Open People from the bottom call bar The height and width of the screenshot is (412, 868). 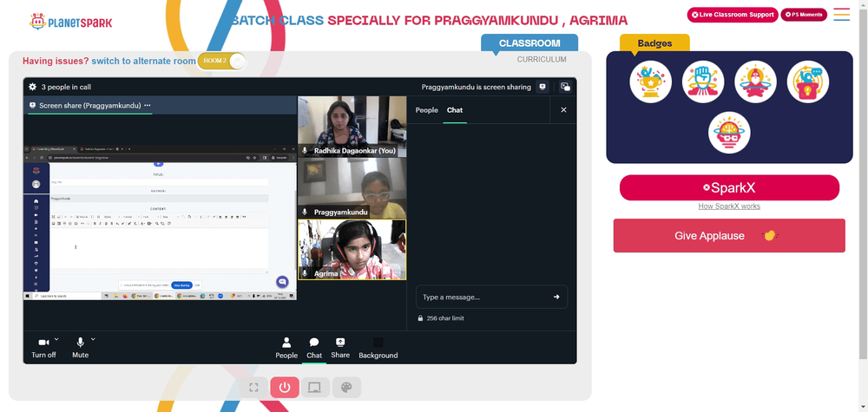286,349
